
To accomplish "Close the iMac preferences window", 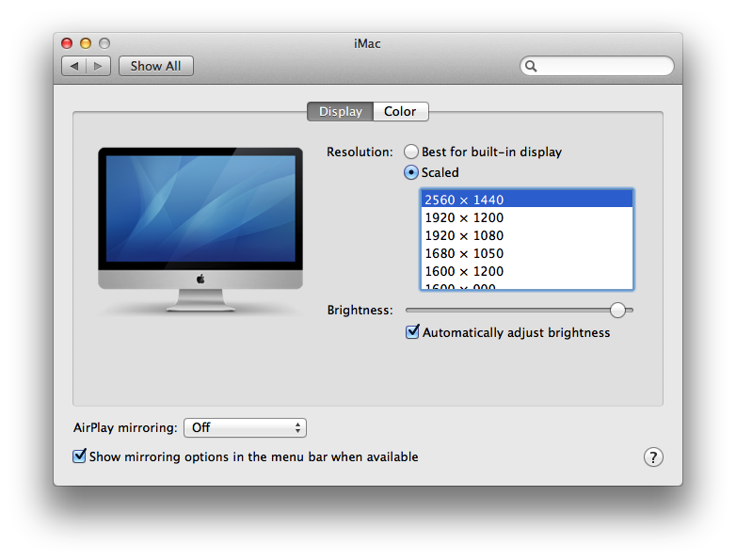I will (x=67, y=43).
